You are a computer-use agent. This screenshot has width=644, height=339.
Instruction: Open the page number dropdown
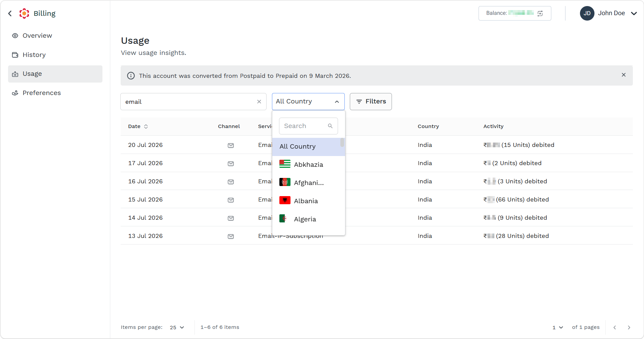(x=558, y=328)
